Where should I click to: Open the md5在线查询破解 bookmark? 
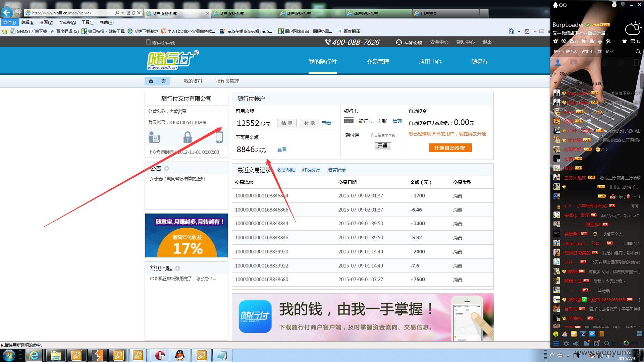tap(246, 31)
